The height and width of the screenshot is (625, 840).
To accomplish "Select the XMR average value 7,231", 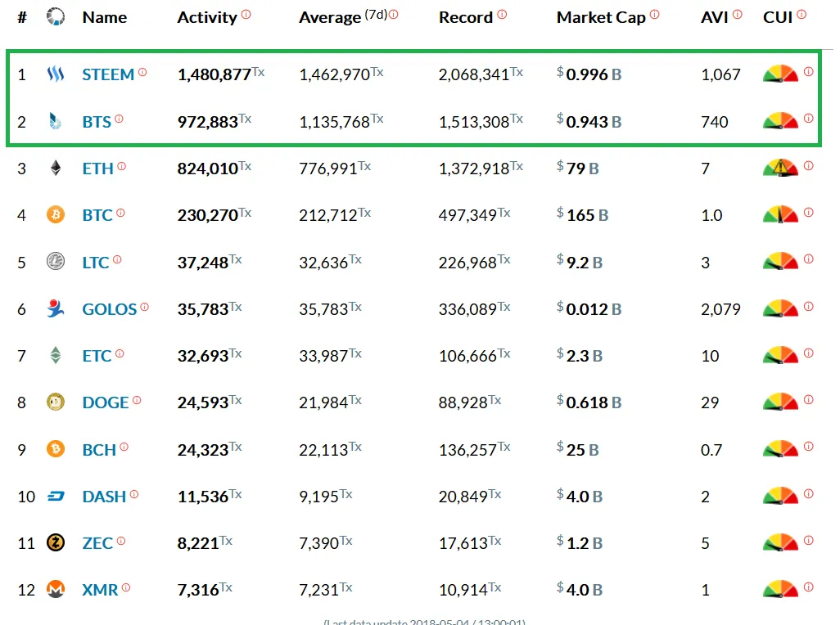I will pyautogui.click(x=319, y=590).
